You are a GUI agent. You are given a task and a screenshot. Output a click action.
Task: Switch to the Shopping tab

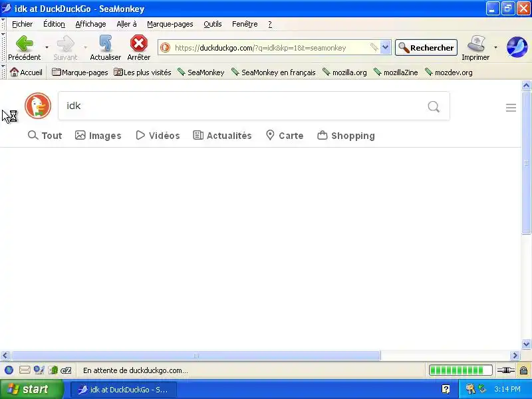(346, 136)
